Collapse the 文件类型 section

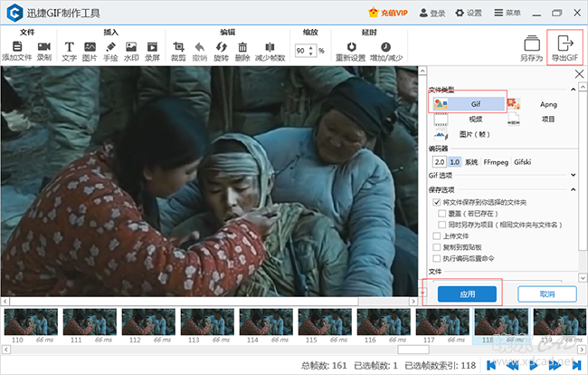click(x=573, y=90)
